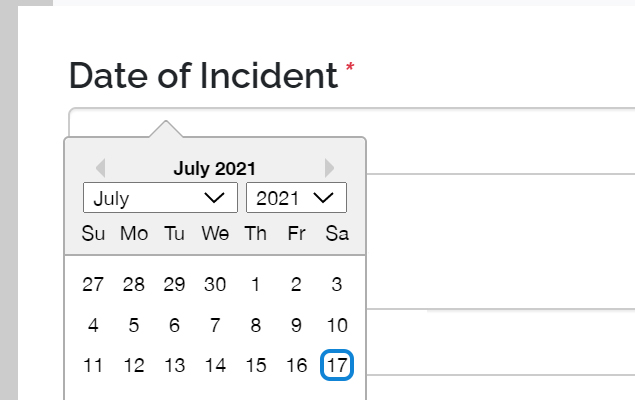This screenshot has width=635, height=400.
Task: Pick July 15 date
Action: [x=256, y=365]
